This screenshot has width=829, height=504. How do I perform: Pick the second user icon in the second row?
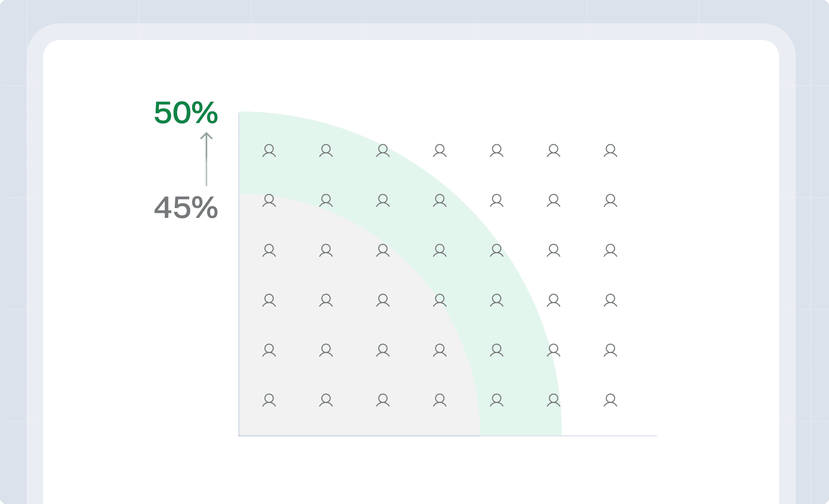pos(326,200)
